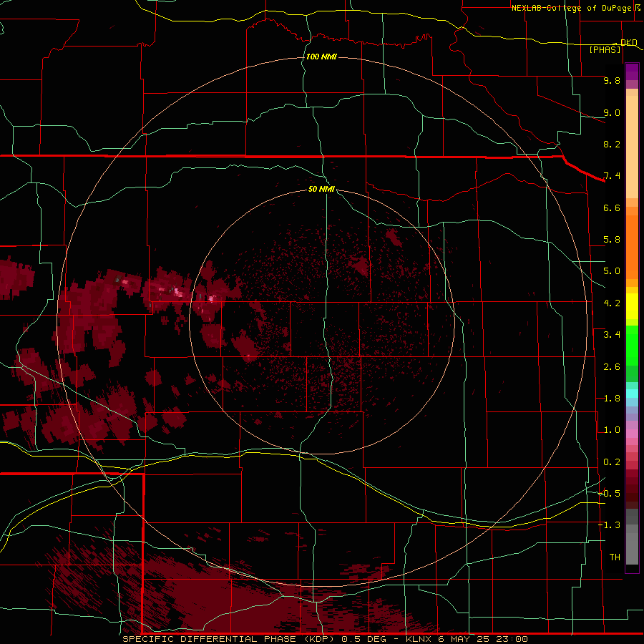Viewport: 644px width, 644px height.
Task: Click the 100 NMI range ring label
Action: tap(321, 57)
